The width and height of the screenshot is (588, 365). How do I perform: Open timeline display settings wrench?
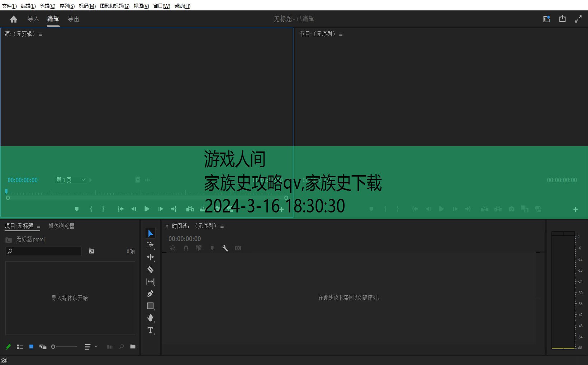click(225, 248)
